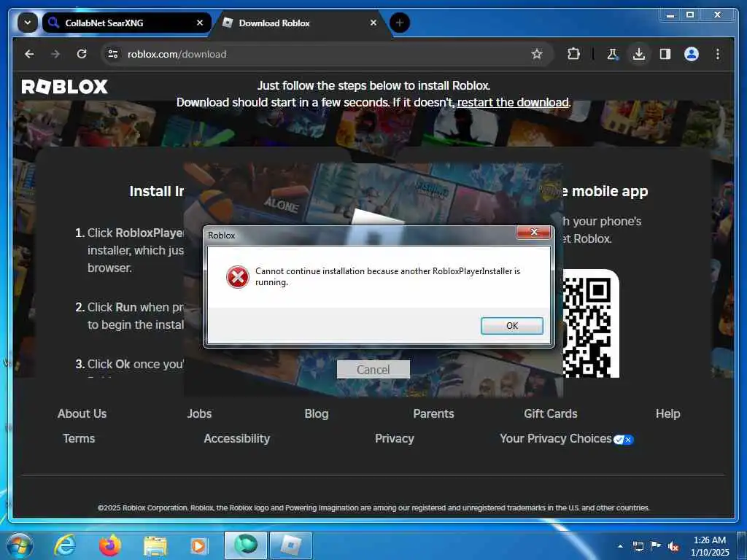The image size is (747, 560).
Task: Open the profile avatar icon
Action: [x=692, y=54]
